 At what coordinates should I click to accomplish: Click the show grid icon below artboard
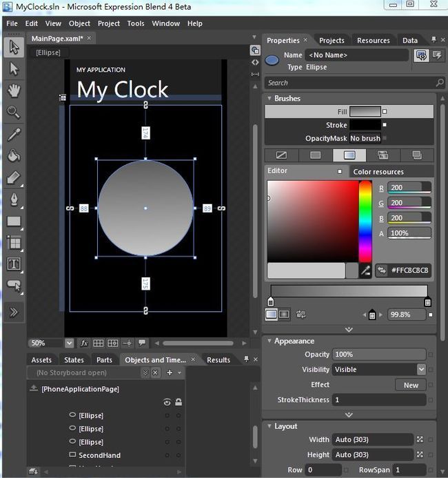pos(98,343)
